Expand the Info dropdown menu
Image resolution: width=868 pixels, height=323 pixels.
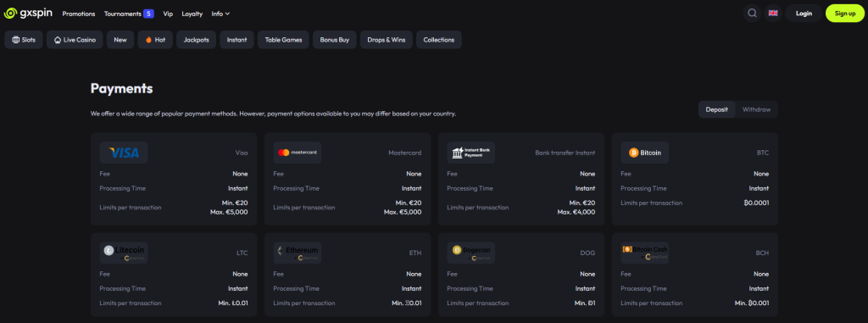221,14
